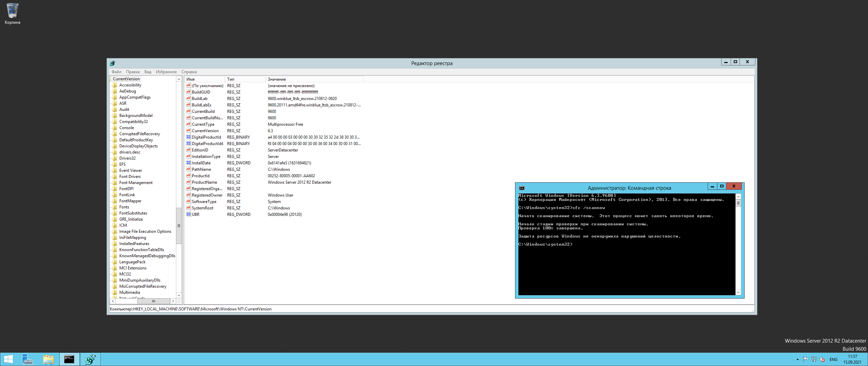Select the KnownManagedDebuggingDlls key

tap(147, 256)
